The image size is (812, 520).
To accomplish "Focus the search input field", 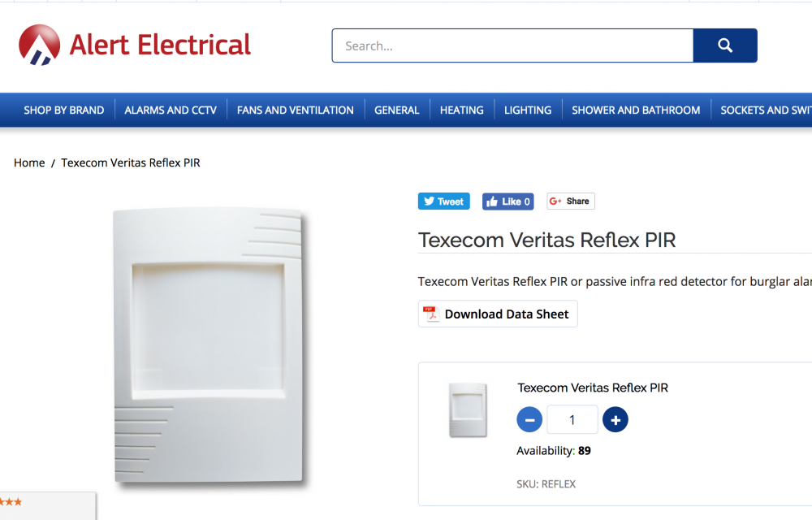I will pos(512,45).
